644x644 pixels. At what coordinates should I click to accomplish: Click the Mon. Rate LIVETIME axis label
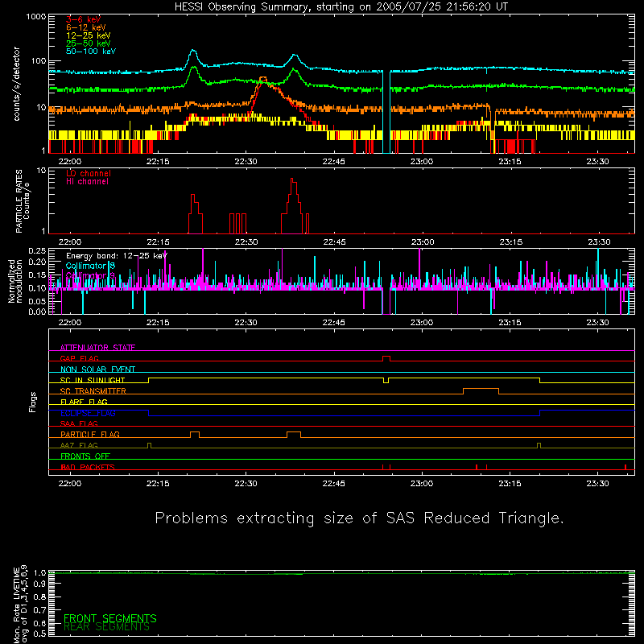coord(21,604)
